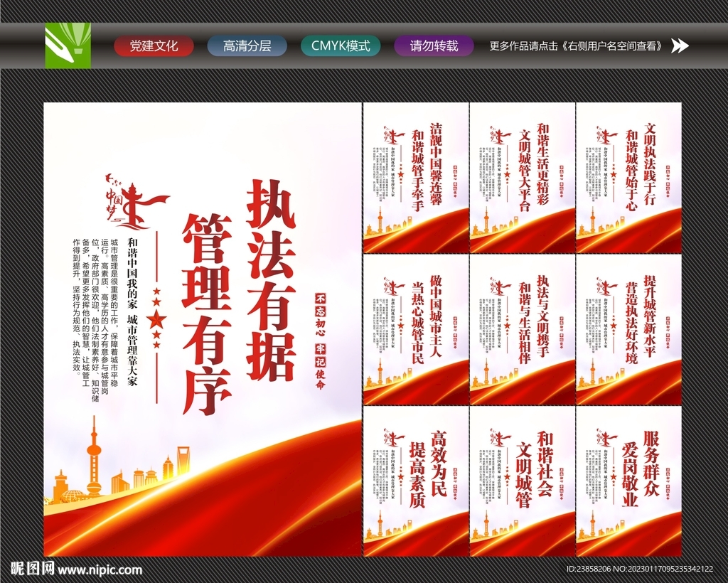Image resolution: width=728 pixels, height=583 pixels.
Task: Open the 提升城管新水平 poster thumbnail
Action: (x=628, y=329)
